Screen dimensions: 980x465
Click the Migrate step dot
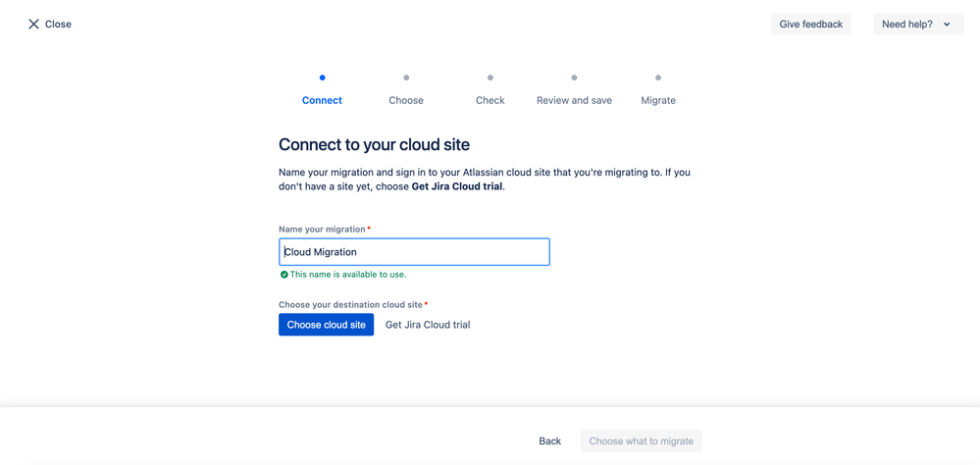[658, 77]
